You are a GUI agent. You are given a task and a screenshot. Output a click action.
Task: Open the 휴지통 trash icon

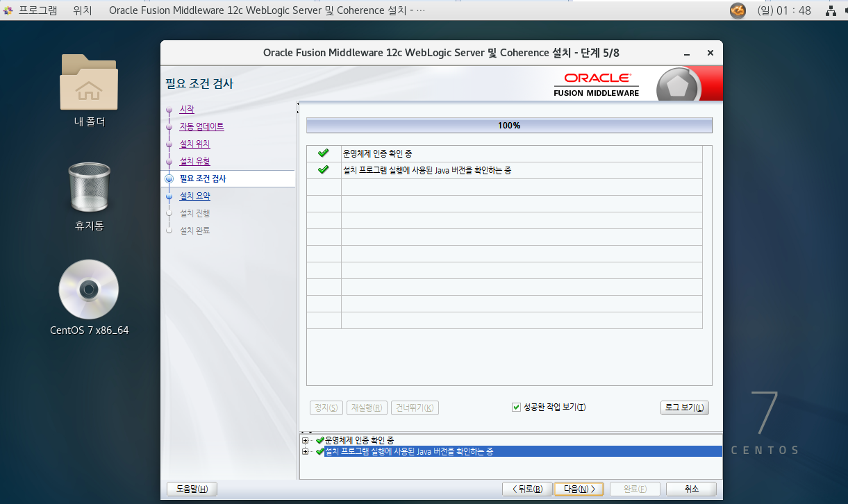[x=89, y=187]
